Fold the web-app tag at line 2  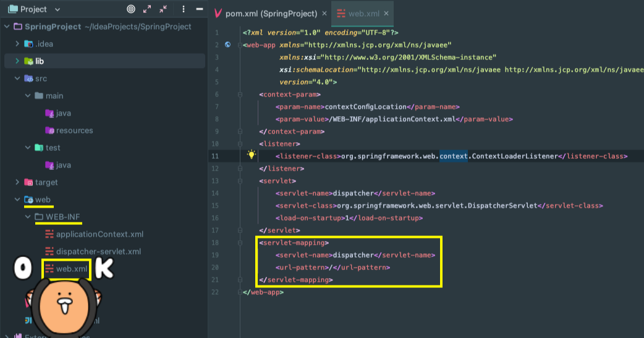point(240,45)
